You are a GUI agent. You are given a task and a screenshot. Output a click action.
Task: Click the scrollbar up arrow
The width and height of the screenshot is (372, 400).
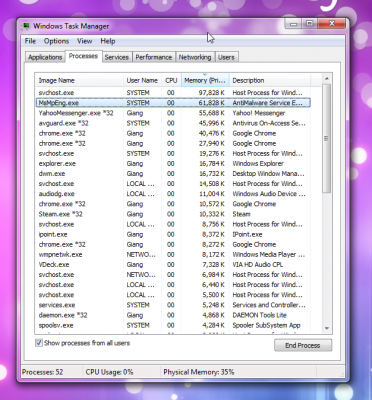[327, 79]
